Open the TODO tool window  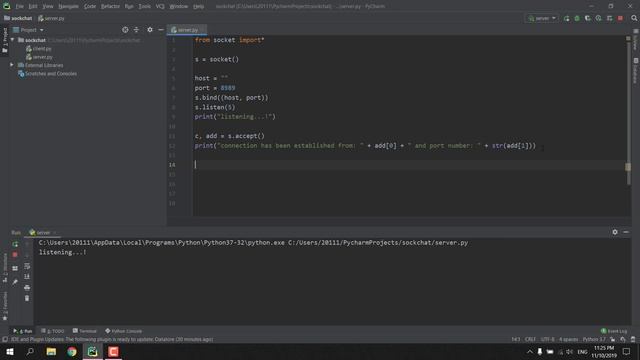tap(53, 331)
